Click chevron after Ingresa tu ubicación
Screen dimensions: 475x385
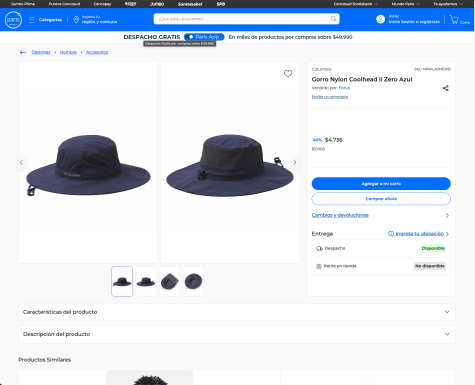(447, 234)
